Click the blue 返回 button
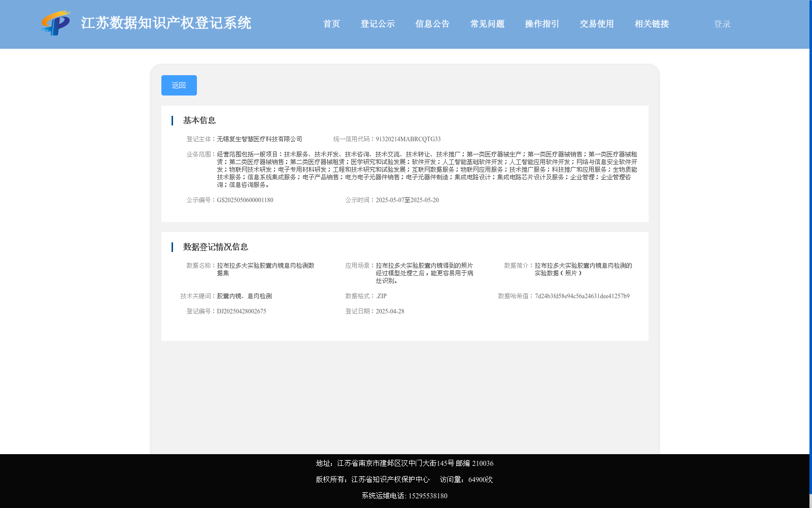Viewport: 812px width, 508px height. (x=179, y=85)
